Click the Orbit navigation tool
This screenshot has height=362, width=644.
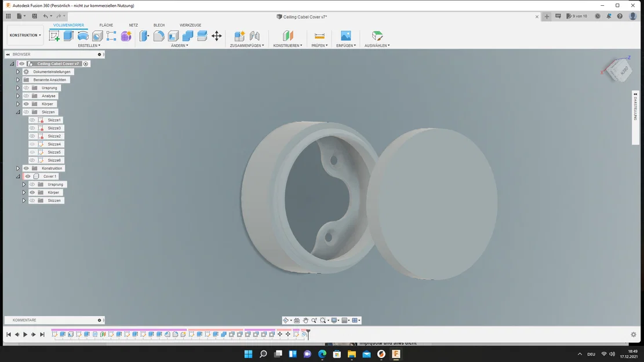tap(286, 320)
